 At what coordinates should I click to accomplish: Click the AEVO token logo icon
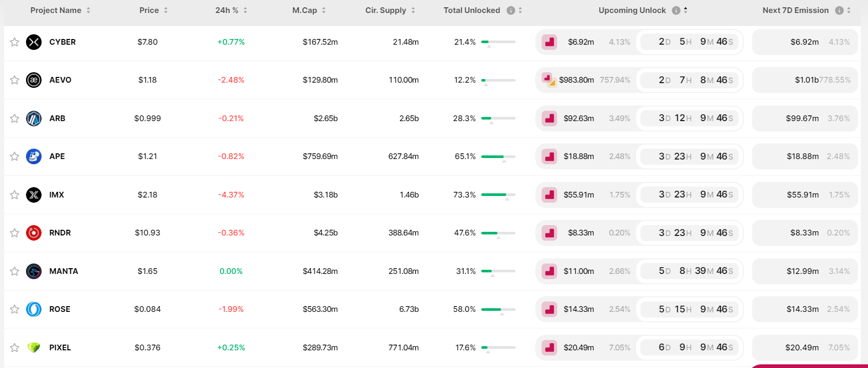pyautogui.click(x=34, y=80)
